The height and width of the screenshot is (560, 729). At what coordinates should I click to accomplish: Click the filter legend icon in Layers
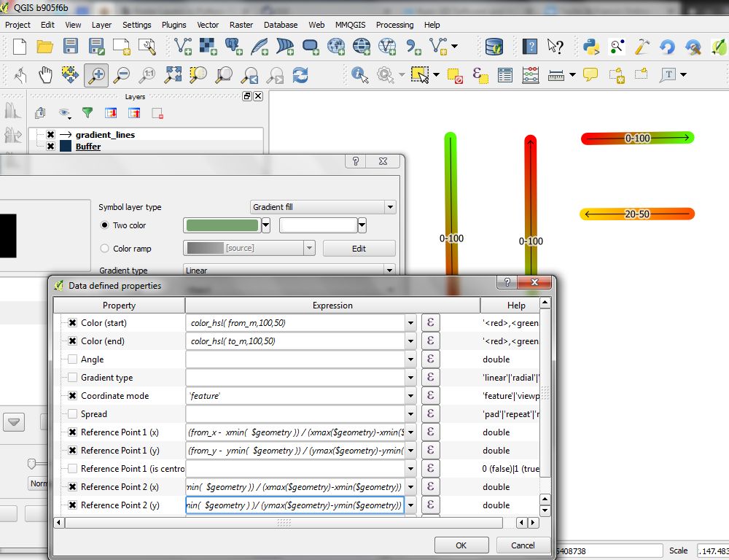click(x=87, y=113)
